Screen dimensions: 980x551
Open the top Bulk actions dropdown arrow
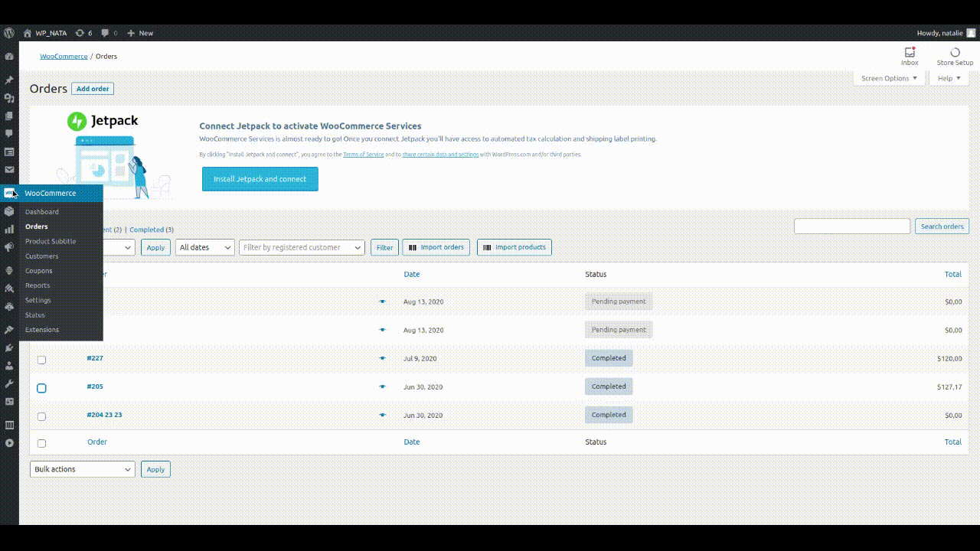tap(128, 247)
